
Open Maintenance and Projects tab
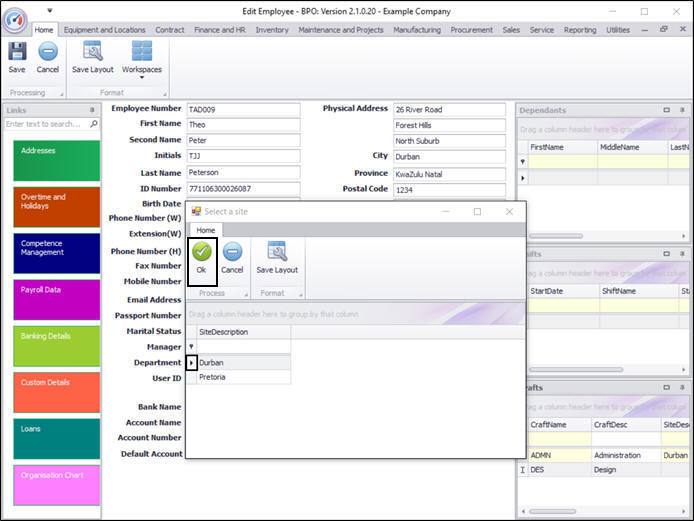[341, 30]
